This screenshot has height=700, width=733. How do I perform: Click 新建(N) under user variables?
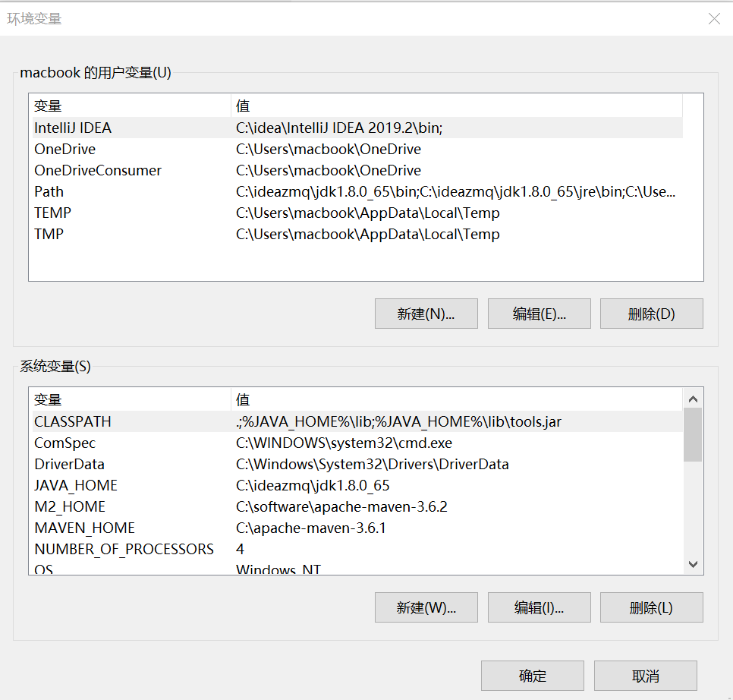[x=426, y=313]
